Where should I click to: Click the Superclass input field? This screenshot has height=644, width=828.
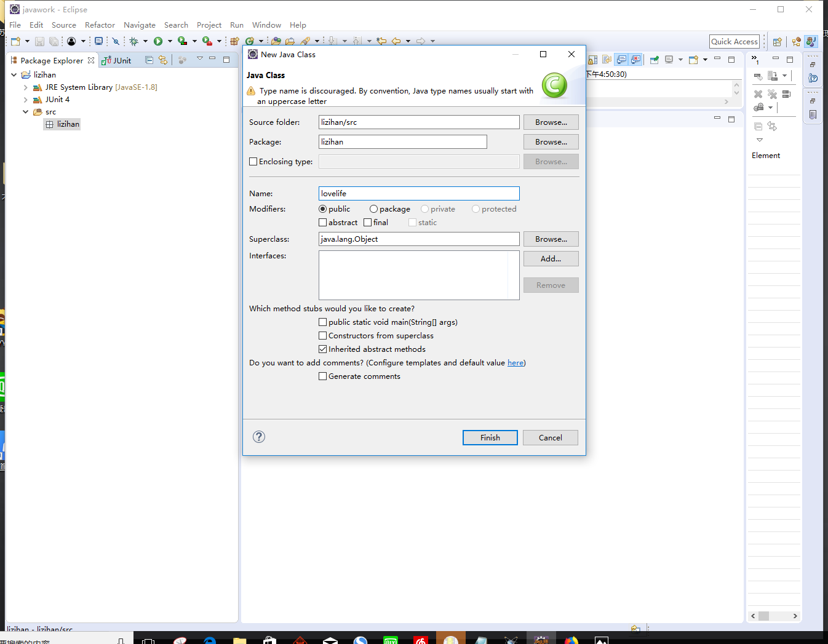coord(419,239)
